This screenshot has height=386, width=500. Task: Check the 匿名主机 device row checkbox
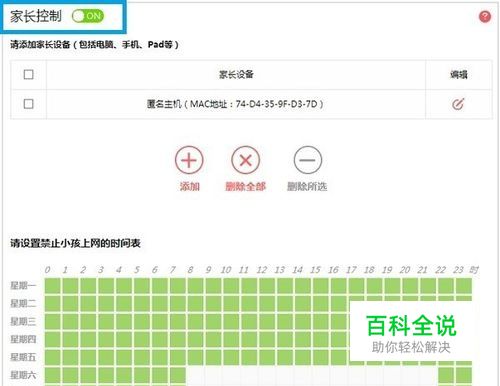[x=29, y=104]
